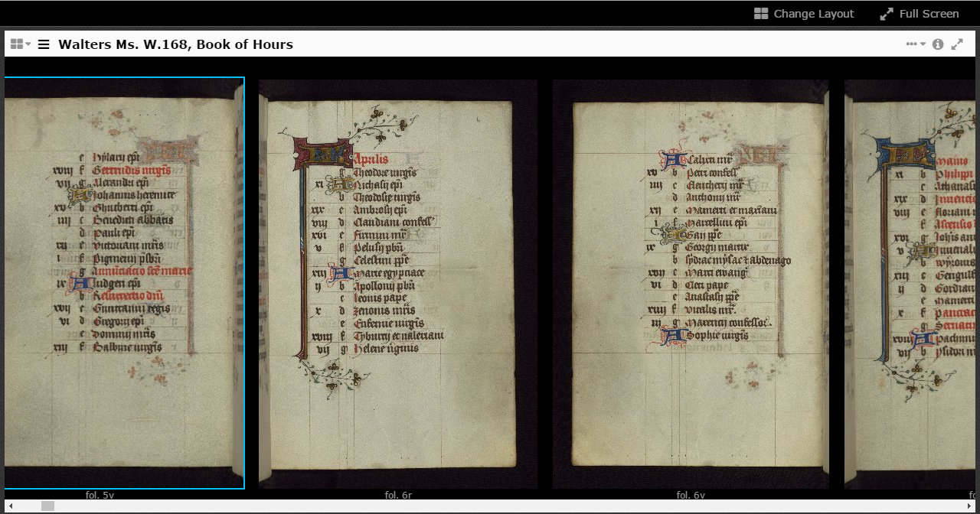Expand this window with the diagonal arrows icon

[957, 44]
